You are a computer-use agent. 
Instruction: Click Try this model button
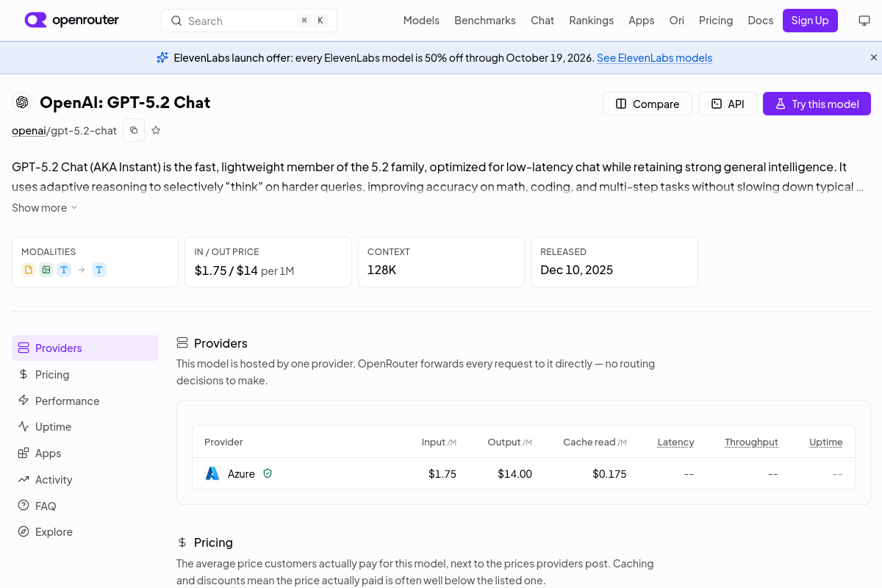tap(817, 104)
